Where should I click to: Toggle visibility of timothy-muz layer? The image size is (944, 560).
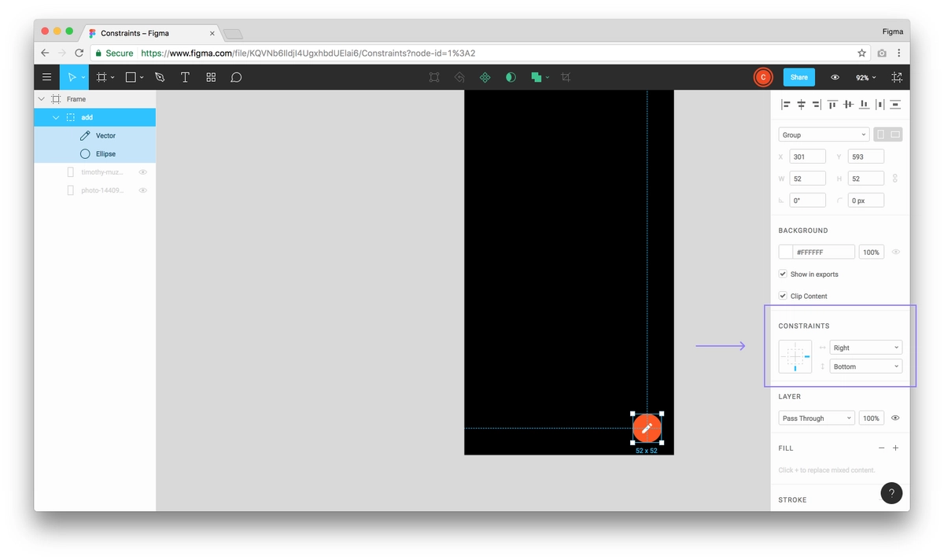142,171
